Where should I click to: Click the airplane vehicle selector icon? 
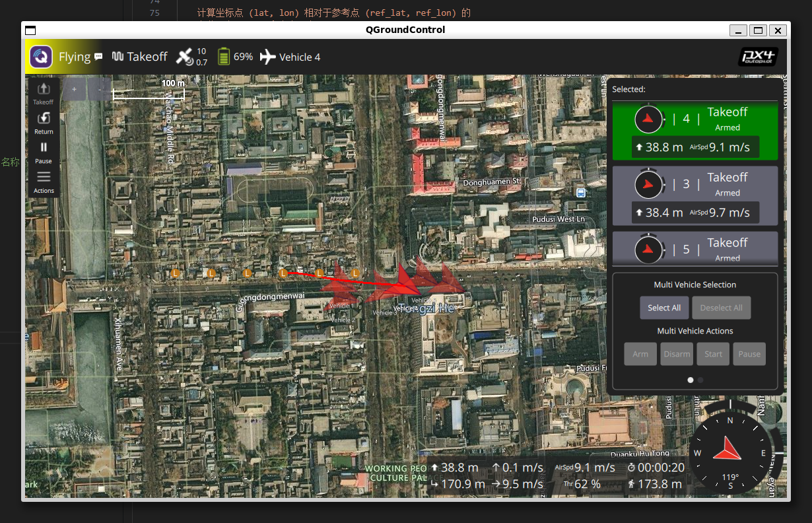[267, 57]
